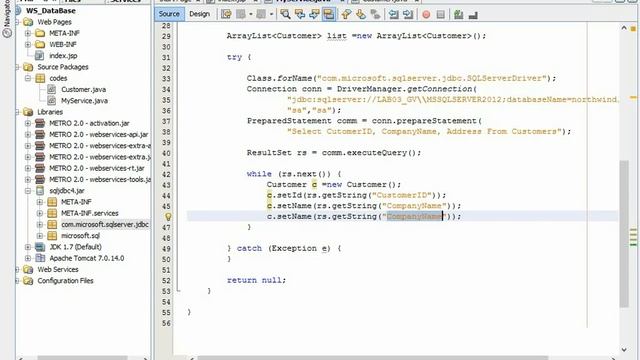This screenshot has height=360, width=640.
Task: Expand microsoft.sql package node
Action: click(x=40, y=236)
